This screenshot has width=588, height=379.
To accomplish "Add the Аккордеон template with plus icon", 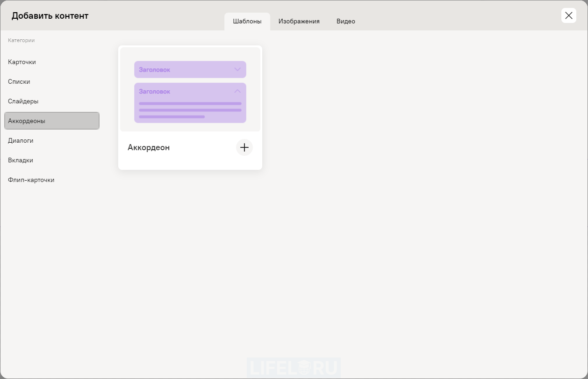I will 244,147.
